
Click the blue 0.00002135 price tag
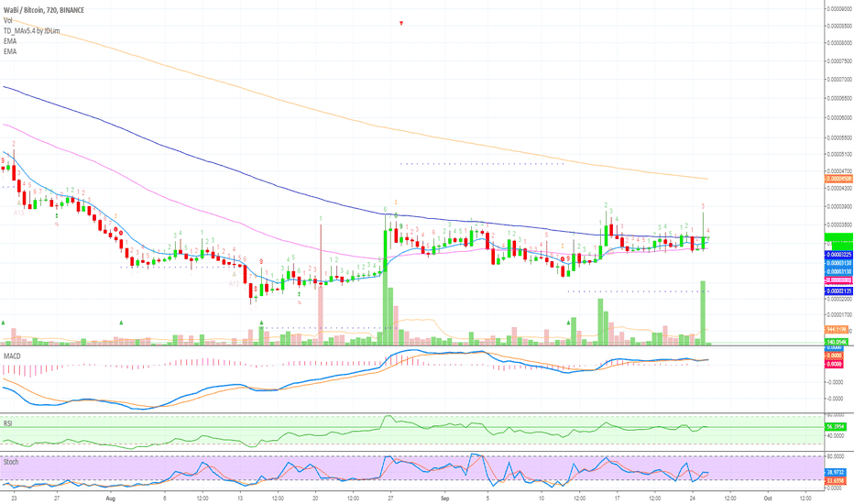(x=838, y=291)
